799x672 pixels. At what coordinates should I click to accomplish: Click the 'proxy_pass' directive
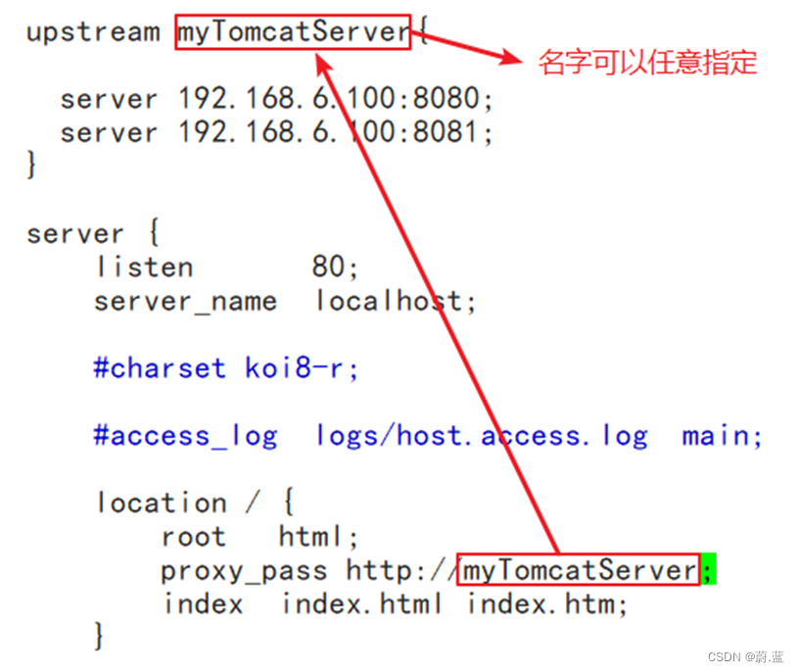click(x=244, y=571)
